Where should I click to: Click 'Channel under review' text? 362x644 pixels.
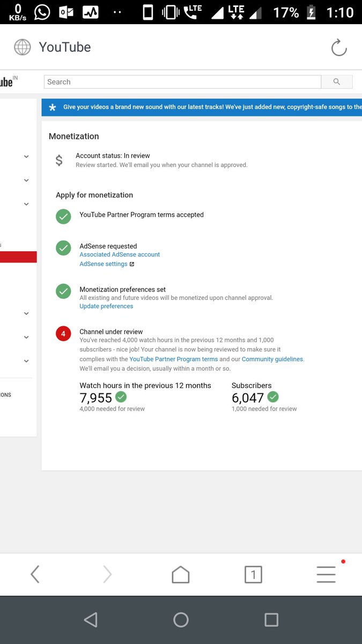point(111,332)
